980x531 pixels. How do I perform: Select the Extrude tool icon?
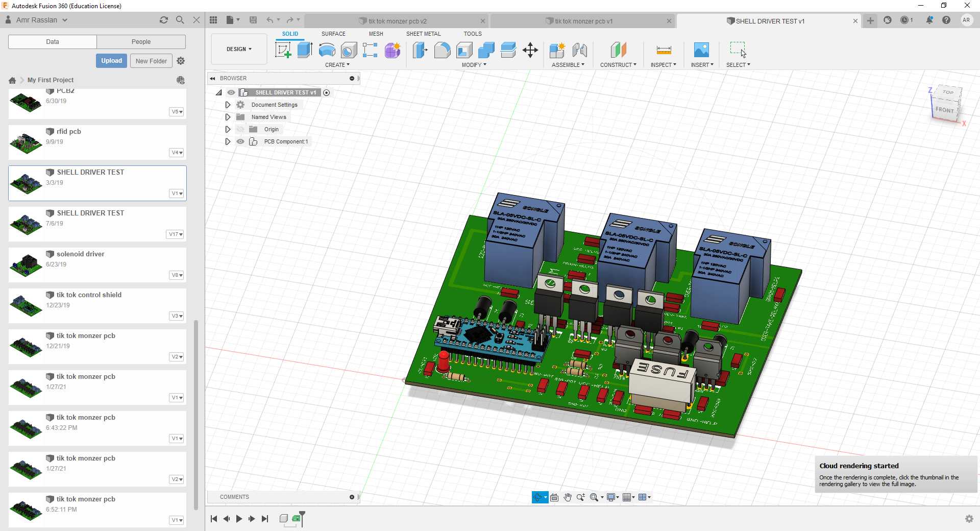pyautogui.click(x=305, y=50)
